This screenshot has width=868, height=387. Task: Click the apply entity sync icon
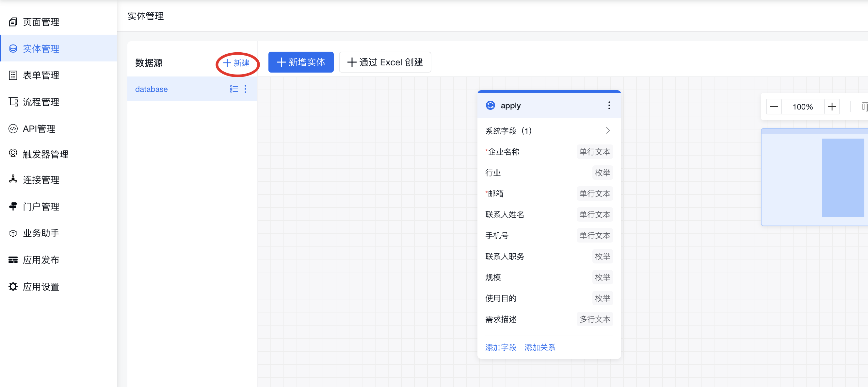tap(490, 105)
